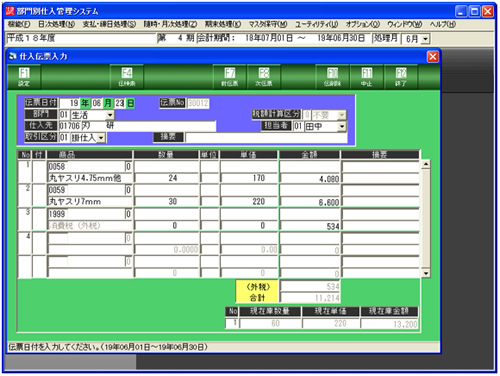The height and width of the screenshot is (376, 500).
Task: Click the F4 toolbar button
Action: pos(127,77)
